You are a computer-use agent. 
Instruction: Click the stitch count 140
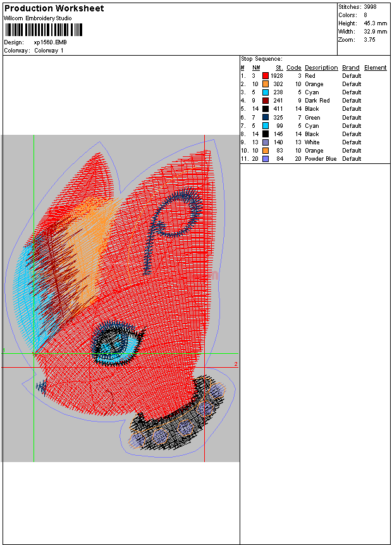click(278, 142)
